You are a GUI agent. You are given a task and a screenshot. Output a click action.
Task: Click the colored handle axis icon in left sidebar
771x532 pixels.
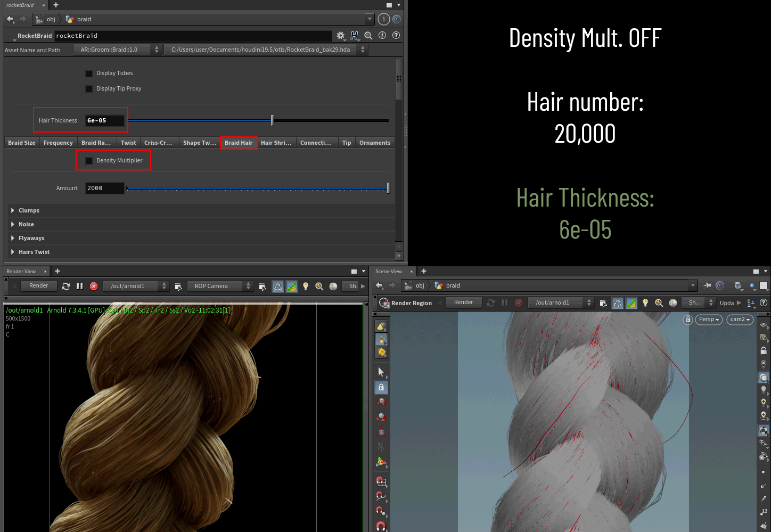(x=381, y=462)
